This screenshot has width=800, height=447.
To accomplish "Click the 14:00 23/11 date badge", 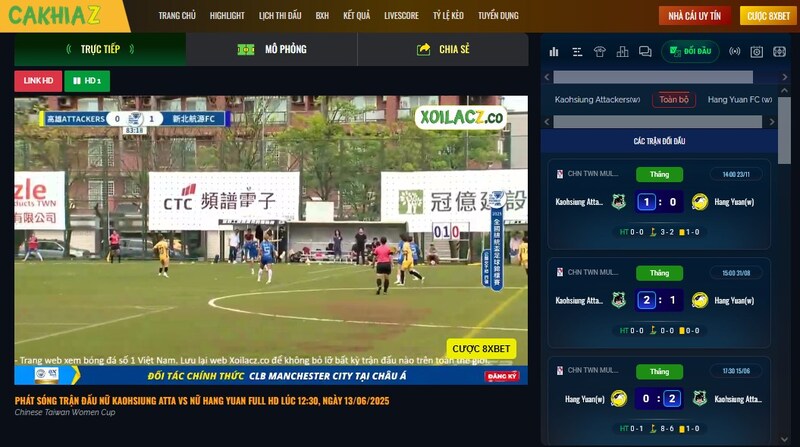I will tap(736, 175).
